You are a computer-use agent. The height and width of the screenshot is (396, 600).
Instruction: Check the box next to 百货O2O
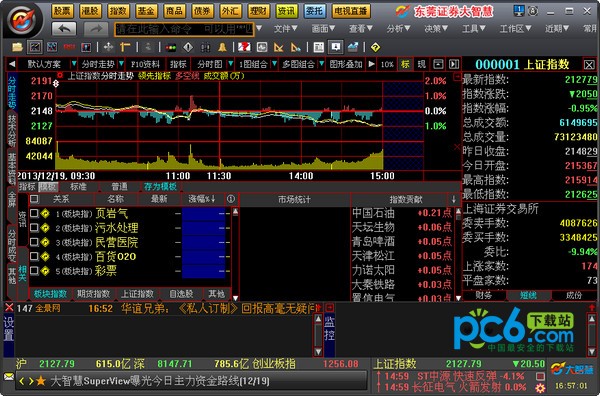pos(34,256)
